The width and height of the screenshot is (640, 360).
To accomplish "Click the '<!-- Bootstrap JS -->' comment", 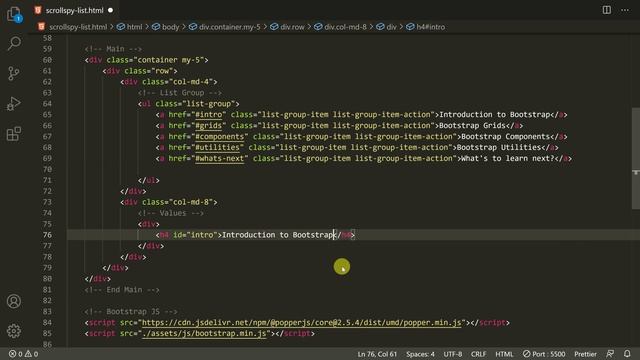I will tap(131, 311).
